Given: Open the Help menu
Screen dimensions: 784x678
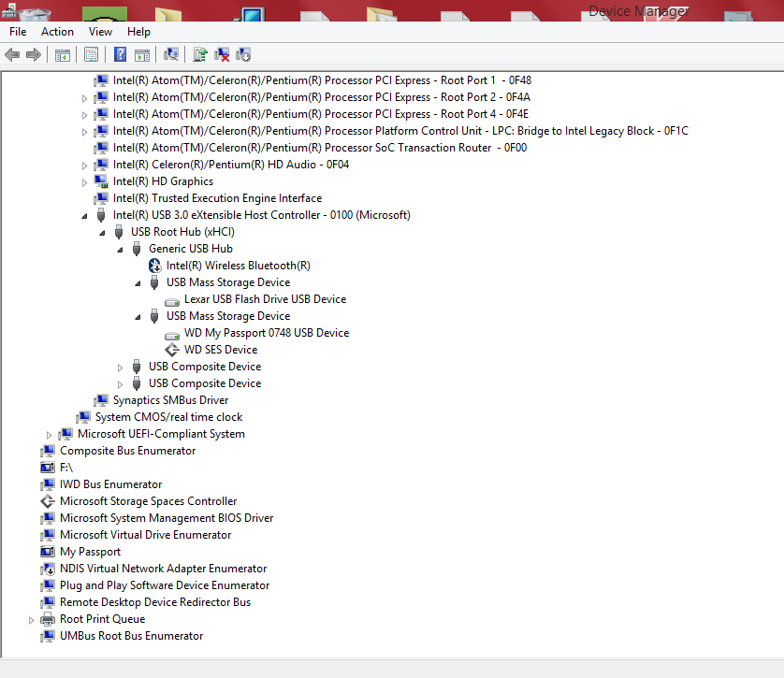Looking at the screenshot, I should click(138, 32).
